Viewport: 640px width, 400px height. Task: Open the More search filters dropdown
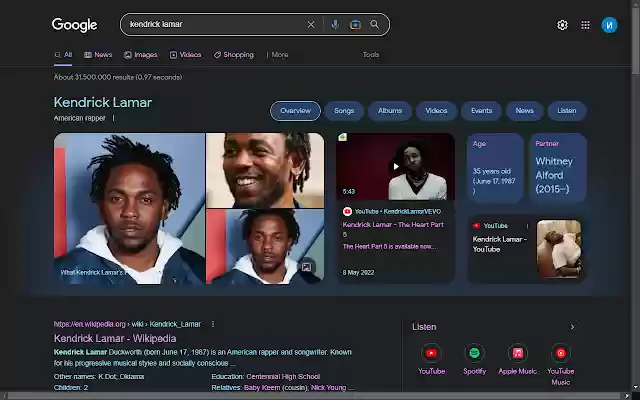277,55
